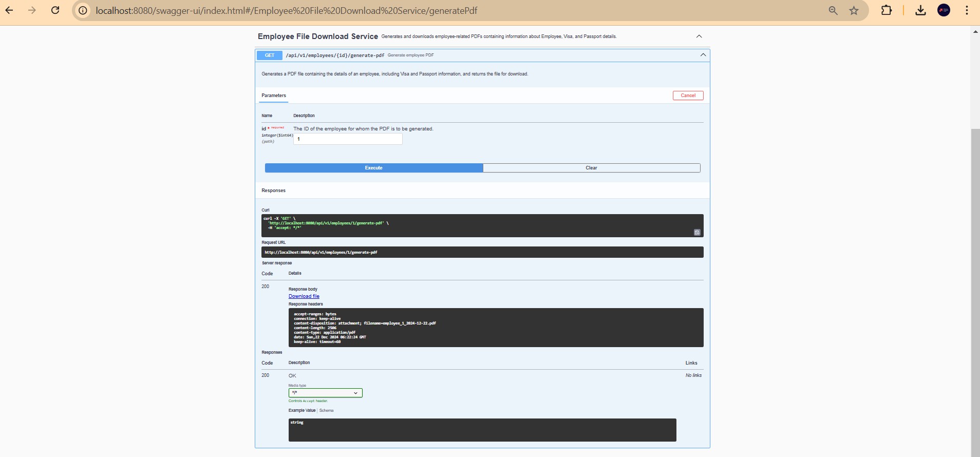Click the Employee File Download Service heading
The width and height of the screenshot is (980, 457).
[x=318, y=36]
